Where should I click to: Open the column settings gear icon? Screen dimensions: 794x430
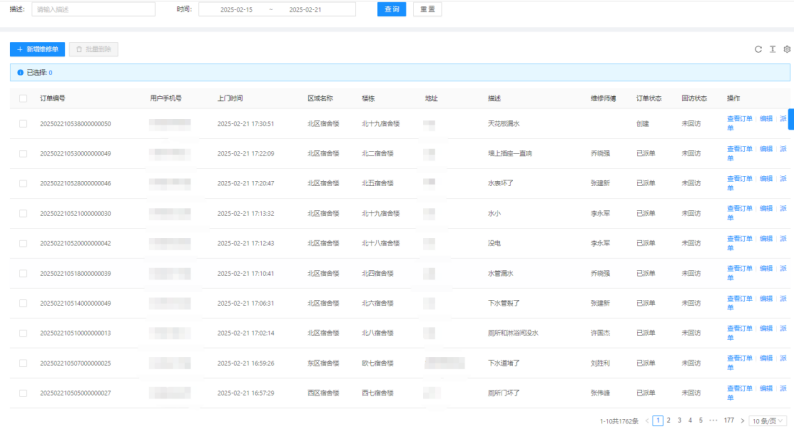pyautogui.click(x=787, y=48)
